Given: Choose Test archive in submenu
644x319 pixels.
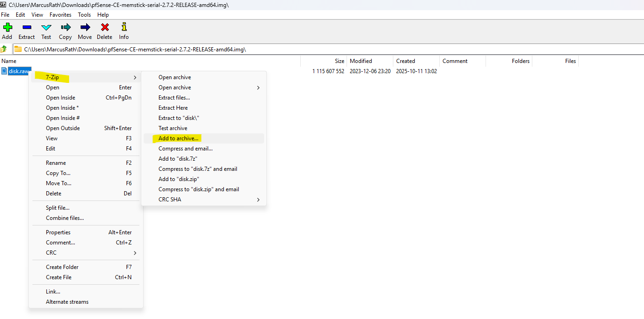Looking at the screenshot, I should (204, 128).
